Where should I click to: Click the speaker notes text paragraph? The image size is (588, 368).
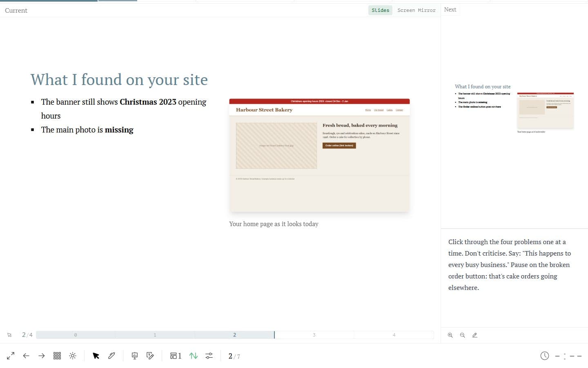pos(510,265)
